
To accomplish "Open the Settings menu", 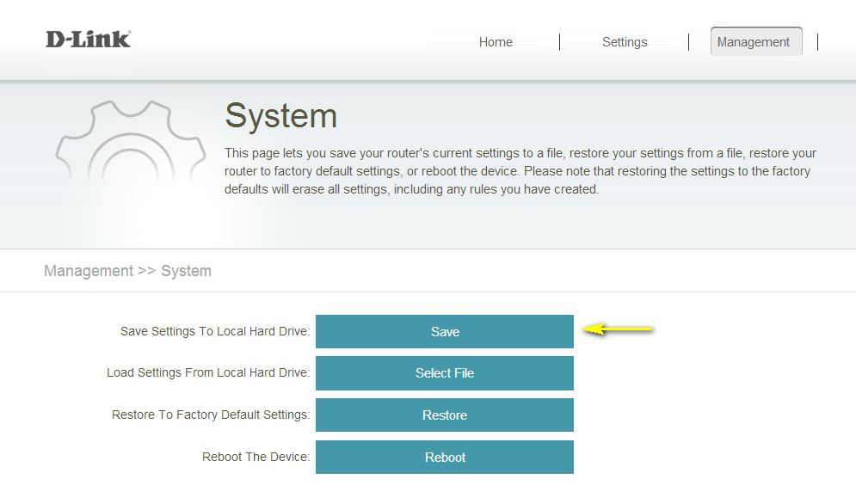I will coord(625,42).
